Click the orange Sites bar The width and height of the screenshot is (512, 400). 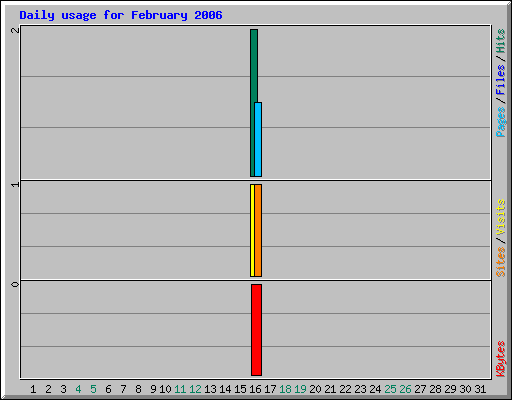click(x=258, y=230)
